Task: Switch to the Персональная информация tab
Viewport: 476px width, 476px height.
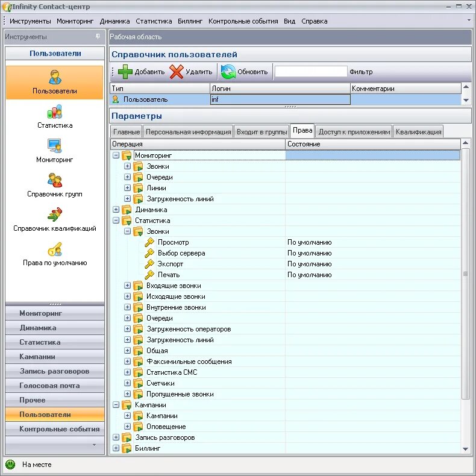Action: (188, 132)
